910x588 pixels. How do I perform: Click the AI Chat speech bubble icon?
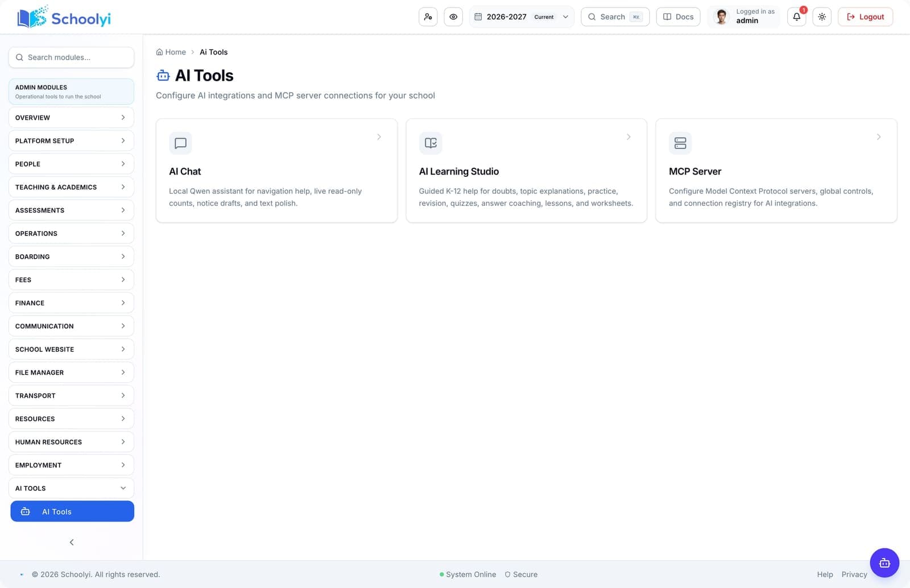(180, 143)
